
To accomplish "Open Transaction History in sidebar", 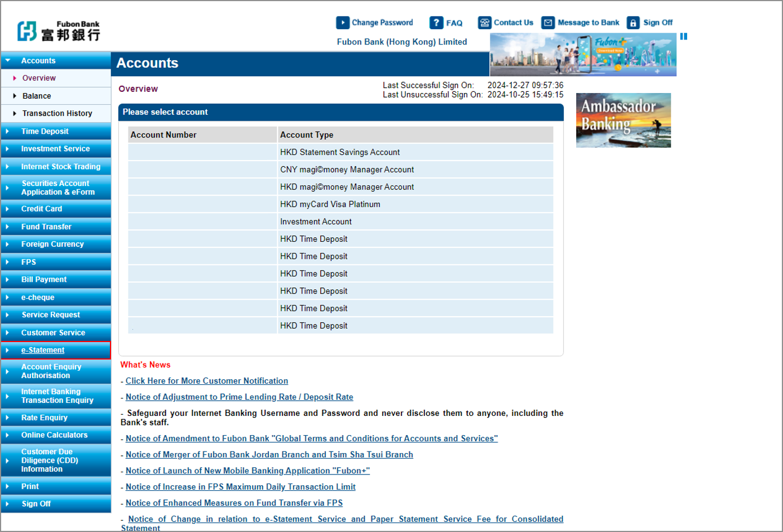I will click(57, 113).
